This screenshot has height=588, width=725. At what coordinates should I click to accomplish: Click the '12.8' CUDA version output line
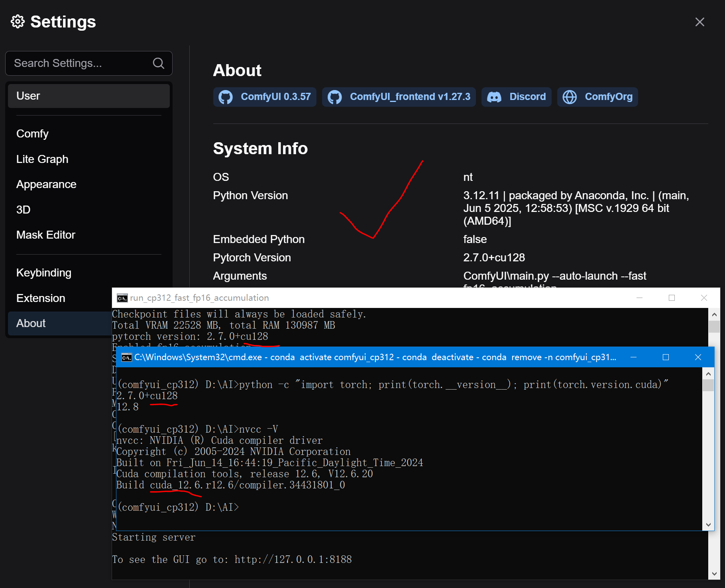coord(128,407)
